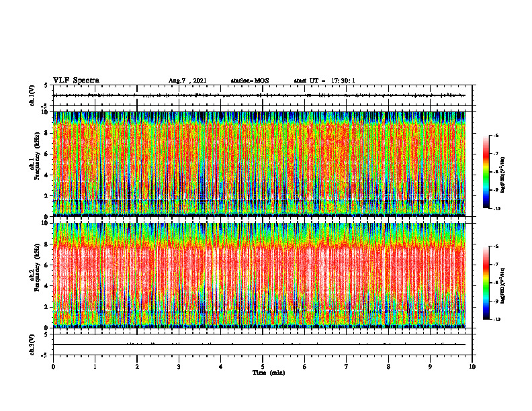Click the '-7' label on ch.1 colorbar
This screenshot has height=411, width=532.
496,154
